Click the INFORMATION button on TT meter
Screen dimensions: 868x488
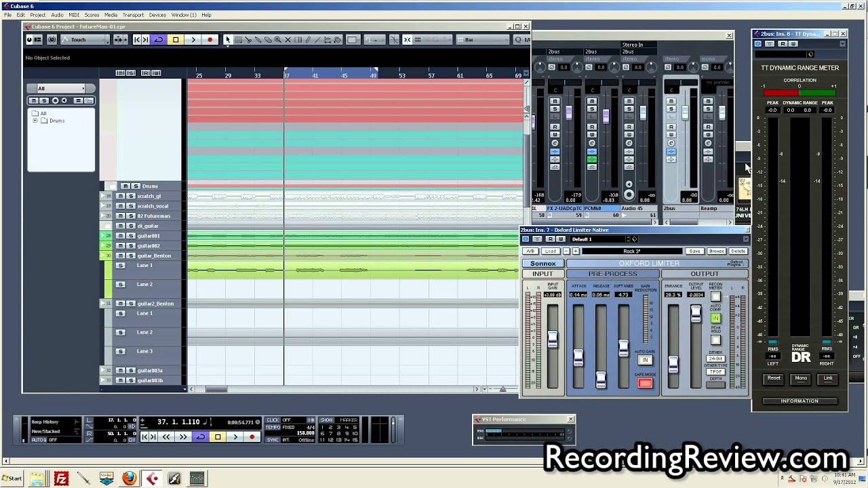pos(800,401)
